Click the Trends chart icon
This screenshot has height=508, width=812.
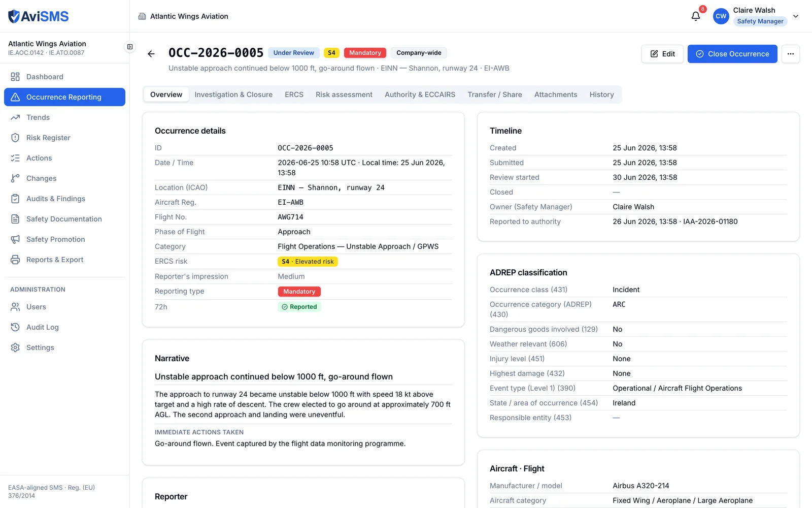pyautogui.click(x=15, y=117)
